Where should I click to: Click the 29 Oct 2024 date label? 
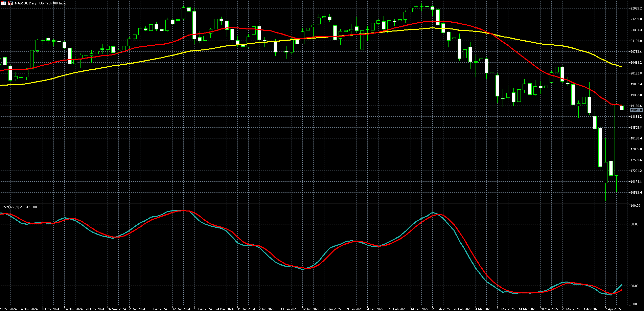(8, 309)
